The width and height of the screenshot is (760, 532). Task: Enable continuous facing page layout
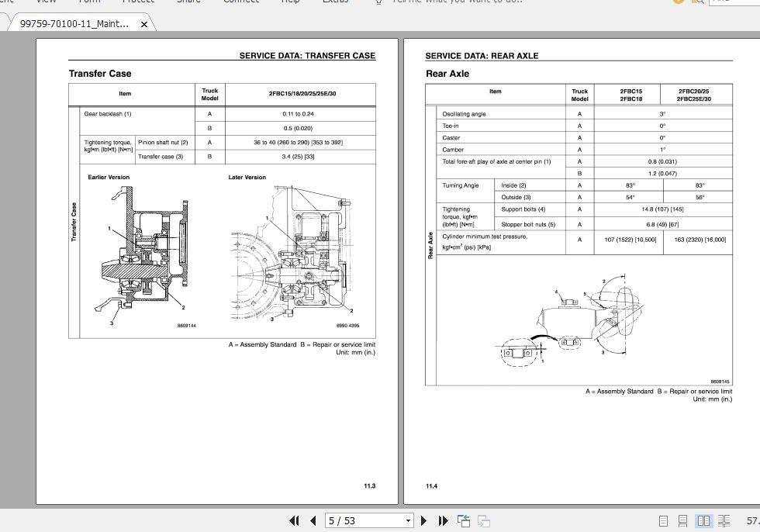(x=723, y=520)
